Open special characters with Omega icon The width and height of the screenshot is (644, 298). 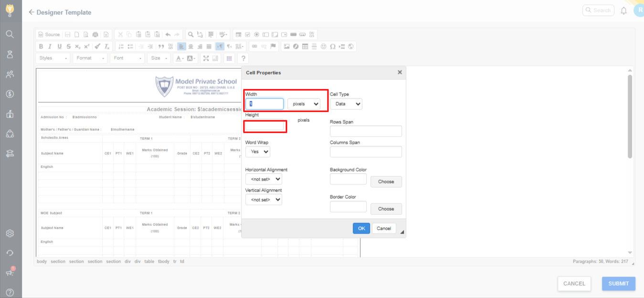coord(333,46)
